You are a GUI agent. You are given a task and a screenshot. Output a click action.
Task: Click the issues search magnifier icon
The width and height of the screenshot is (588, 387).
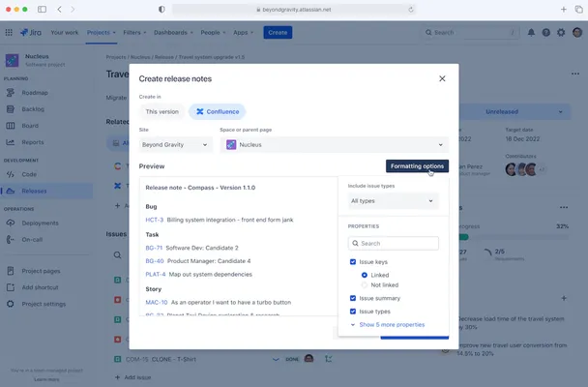pyautogui.click(x=117, y=255)
